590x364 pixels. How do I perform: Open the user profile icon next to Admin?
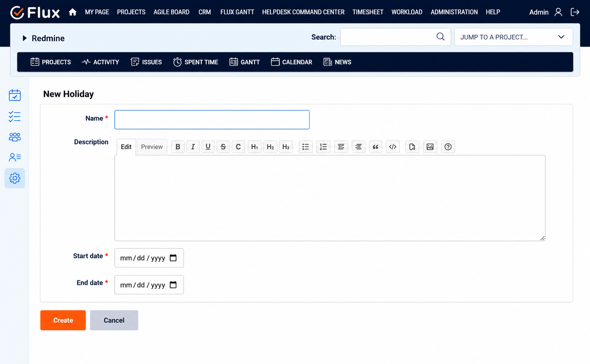tap(558, 12)
